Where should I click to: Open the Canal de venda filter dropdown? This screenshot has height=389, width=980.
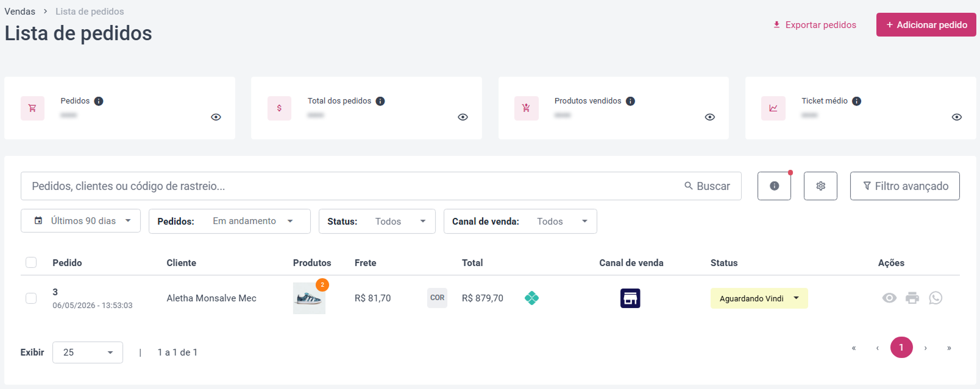[x=520, y=221]
